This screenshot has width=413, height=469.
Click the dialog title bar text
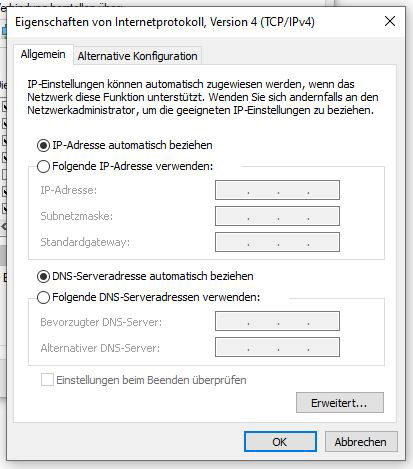pyautogui.click(x=165, y=22)
